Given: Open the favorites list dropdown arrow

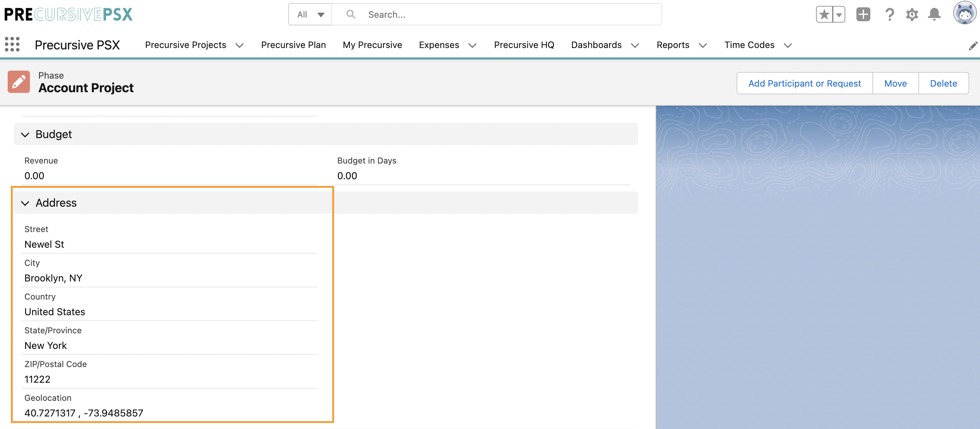Looking at the screenshot, I should coord(838,15).
